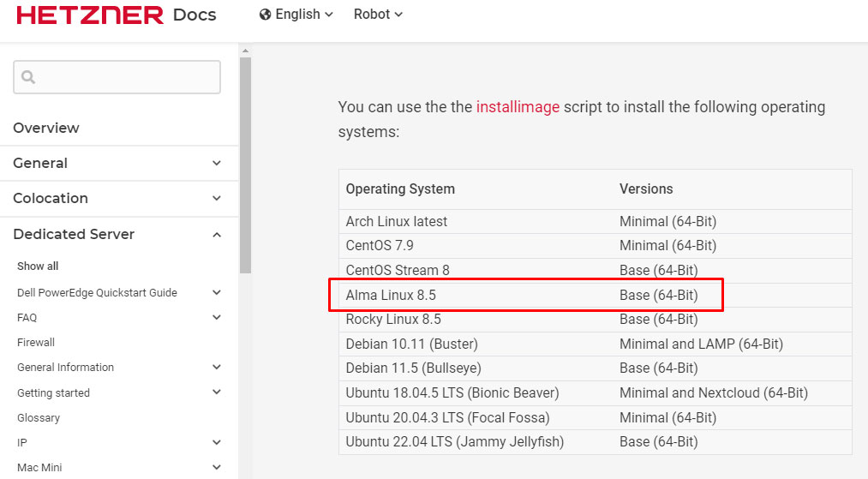This screenshot has height=479, width=868.
Task: Expand the General section chevron
Action: (x=217, y=164)
